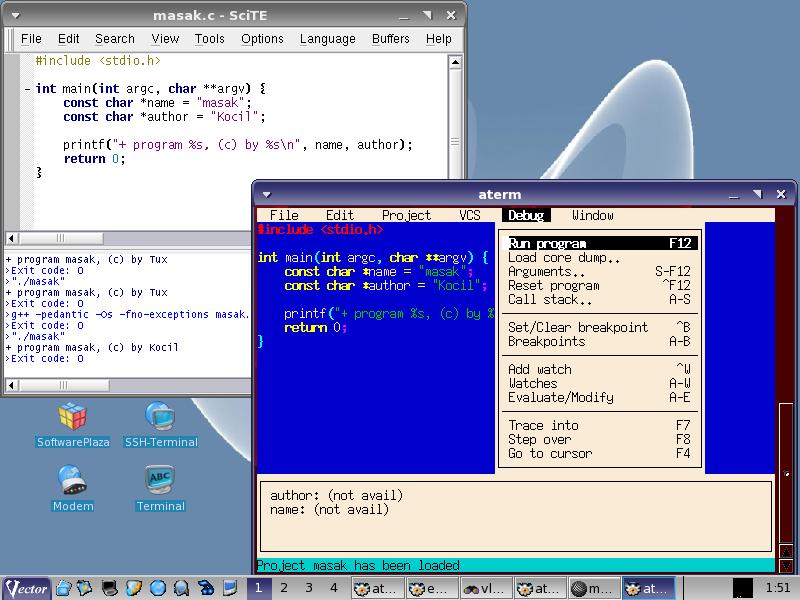Open the Project menu in aterm

tap(406, 215)
